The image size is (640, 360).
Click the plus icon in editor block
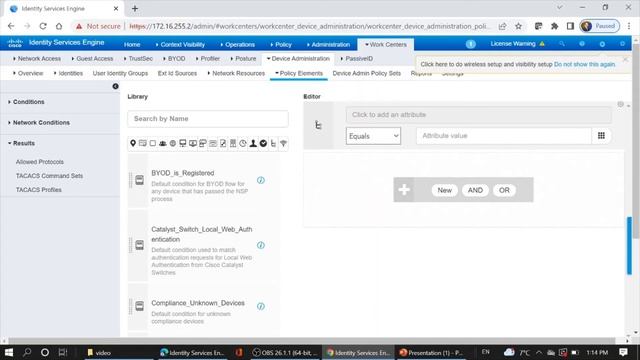(x=404, y=190)
